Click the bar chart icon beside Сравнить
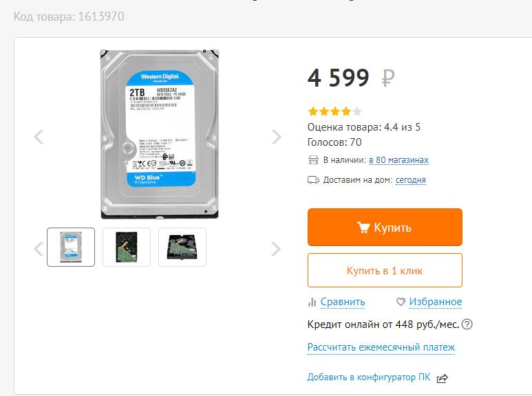Screen dimensions: 532x396 [312, 302]
